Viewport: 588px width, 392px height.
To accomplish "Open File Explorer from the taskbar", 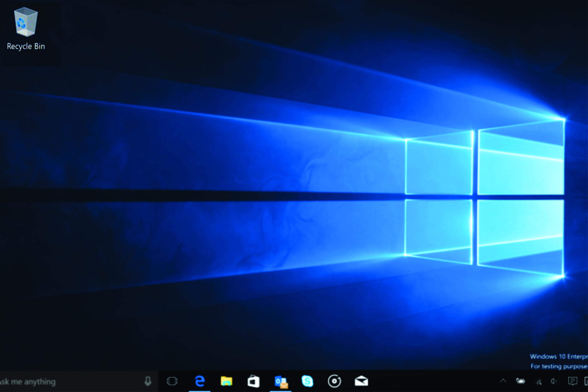I will pos(226,381).
